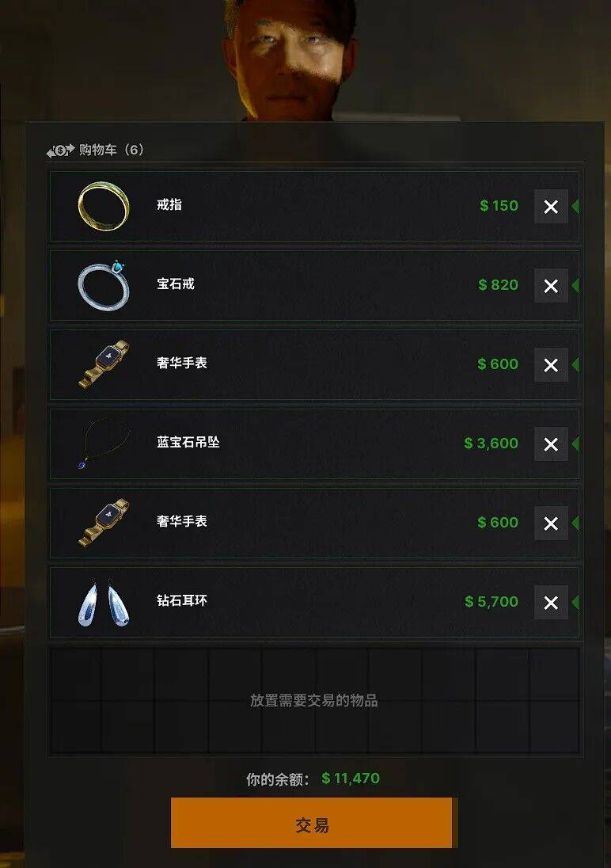Select the second luxury watch icon
The width and height of the screenshot is (611, 868).
tap(104, 523)
